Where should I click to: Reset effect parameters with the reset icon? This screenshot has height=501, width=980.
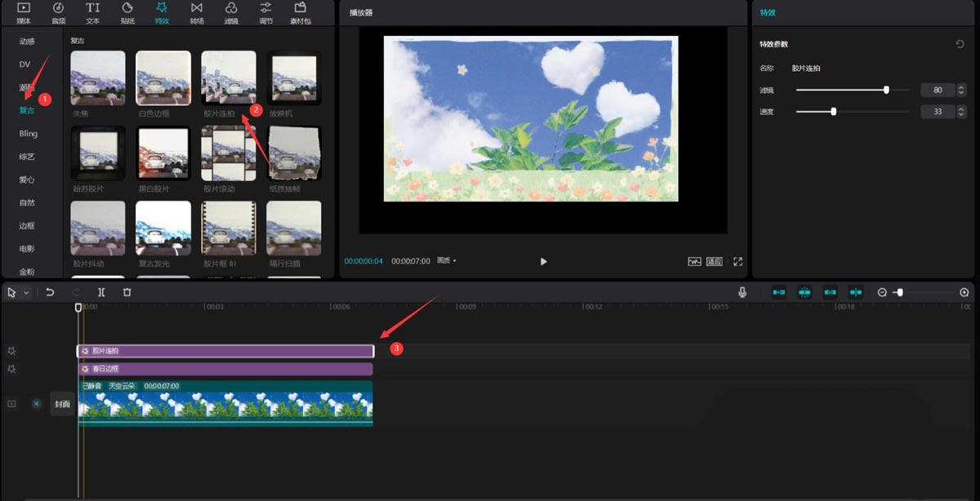pos(960,44)
